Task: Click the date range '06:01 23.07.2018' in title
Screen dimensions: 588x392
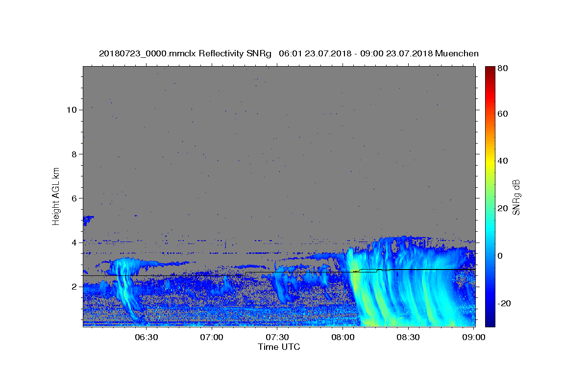Action: coord(316,54)
